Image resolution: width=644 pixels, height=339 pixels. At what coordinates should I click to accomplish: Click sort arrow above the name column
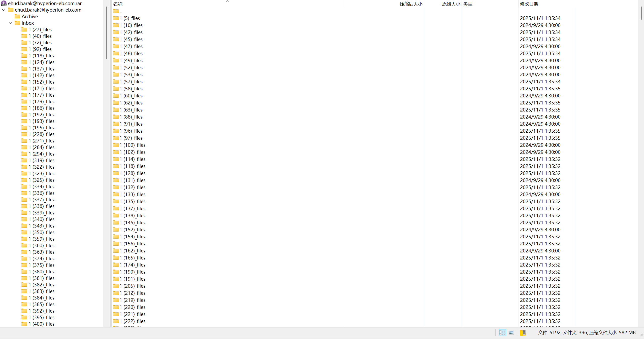point(228,1)
